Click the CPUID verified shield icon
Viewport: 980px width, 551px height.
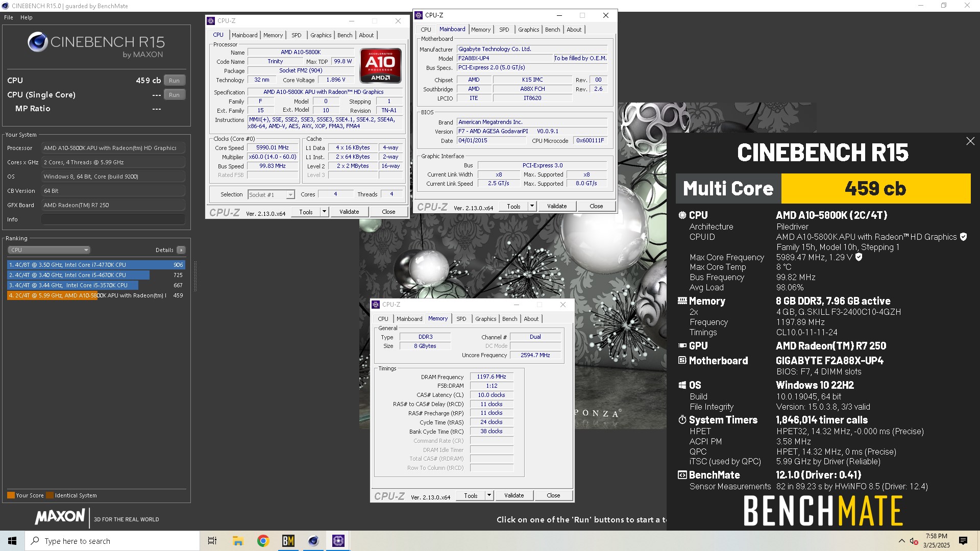(x=963, y=237)
